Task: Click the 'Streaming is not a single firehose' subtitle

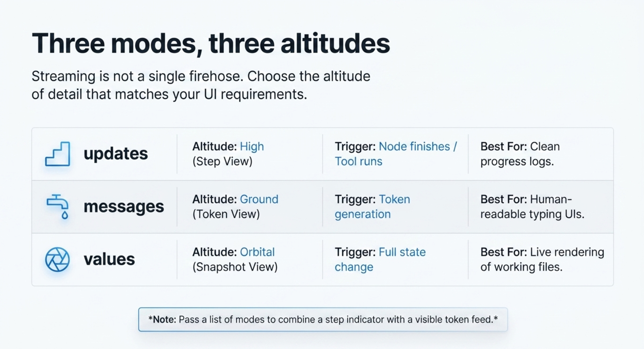Action: point(201,85)
